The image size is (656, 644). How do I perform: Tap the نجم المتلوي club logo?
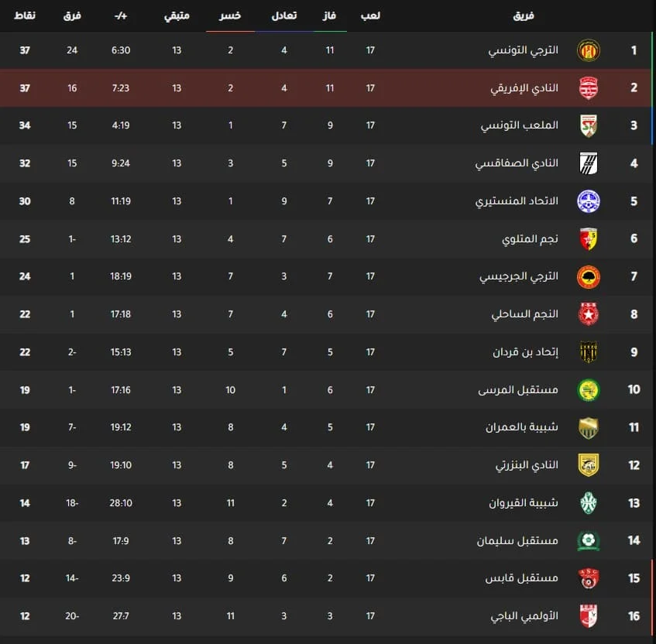[x=589, y=239]
